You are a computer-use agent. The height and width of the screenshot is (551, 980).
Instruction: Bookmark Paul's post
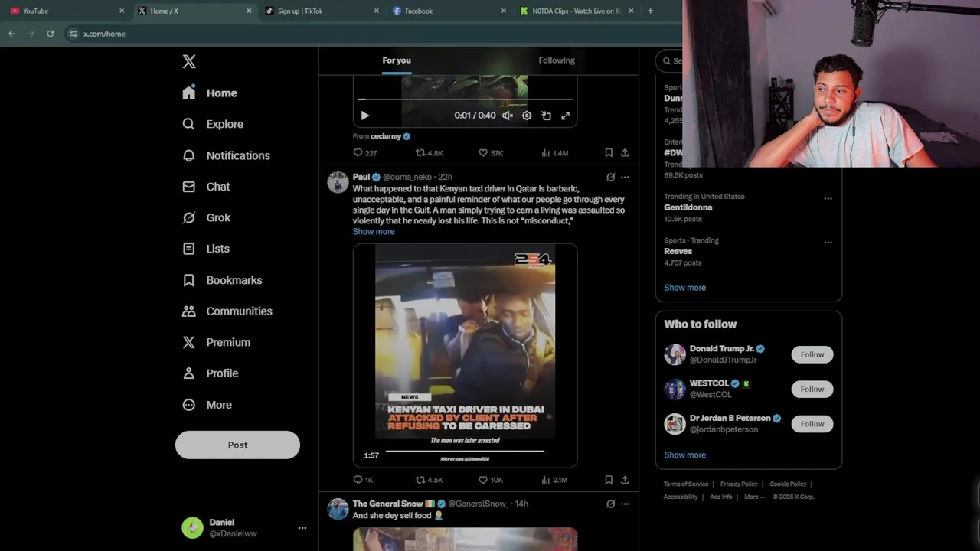pyautogui.click(x=609, y=480)
